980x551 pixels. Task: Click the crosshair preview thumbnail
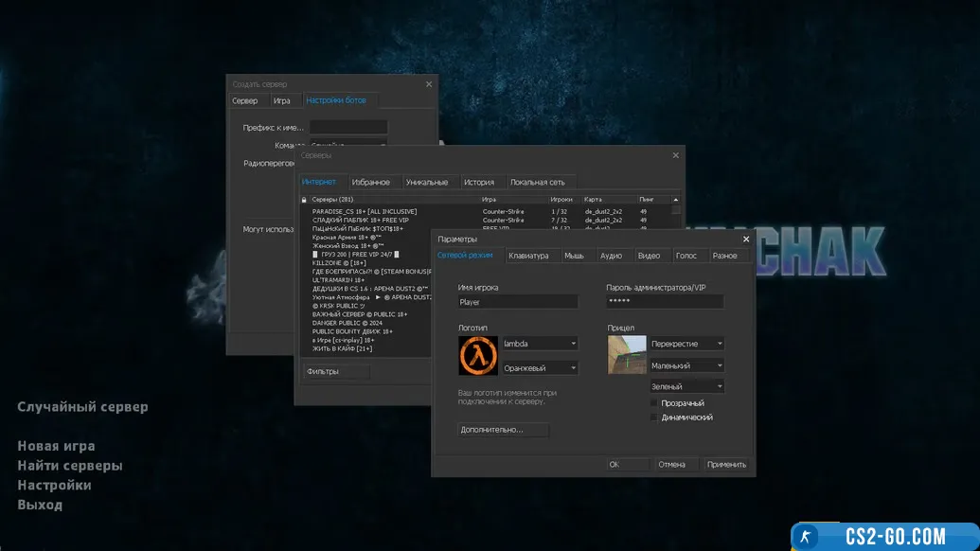click(x=627, y=355)
